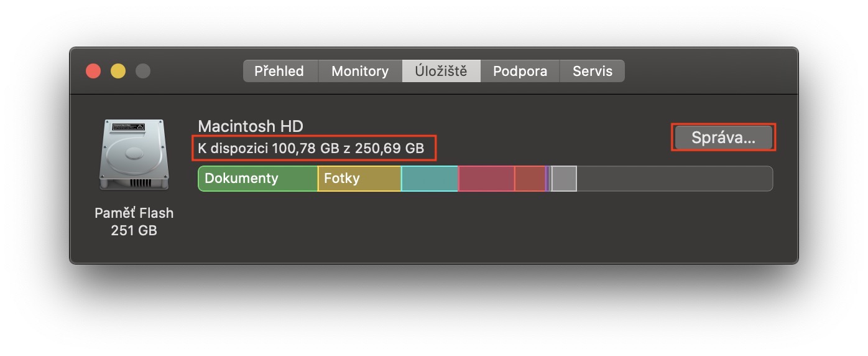Click the green Dokumenty storage segment

click(257, 179)
